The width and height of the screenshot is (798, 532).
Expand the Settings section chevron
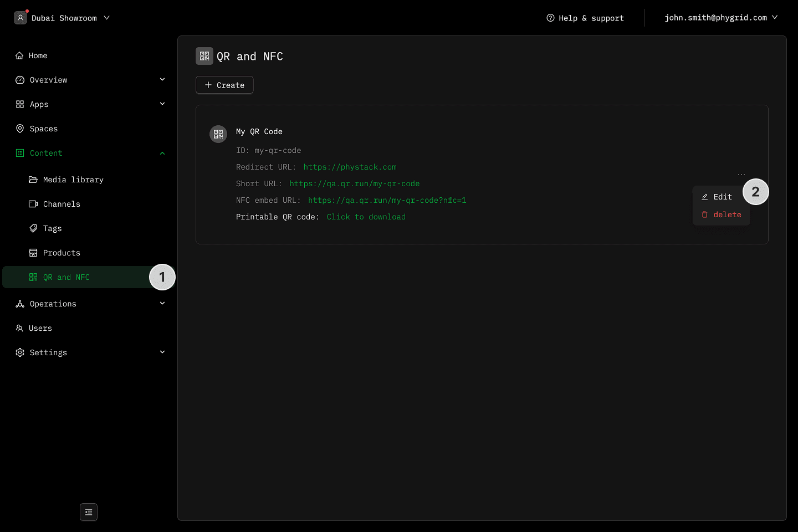[x=162, y=352]
